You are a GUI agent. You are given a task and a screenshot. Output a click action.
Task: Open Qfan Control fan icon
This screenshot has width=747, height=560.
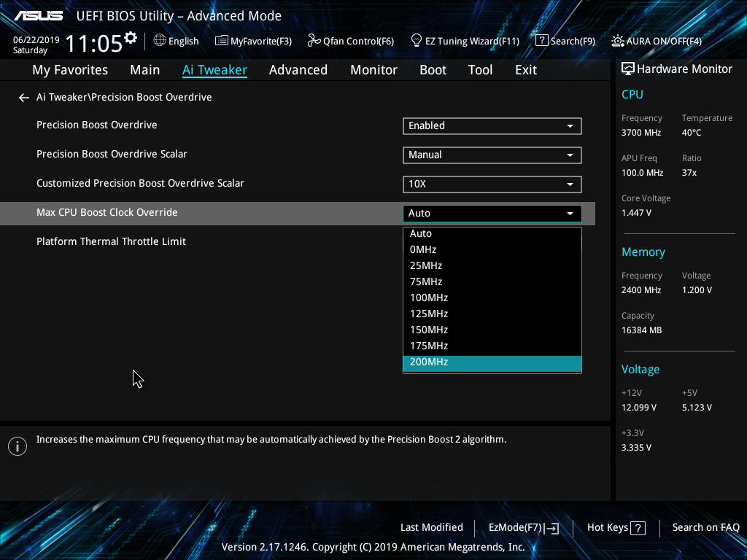click(x=314, y=41)
